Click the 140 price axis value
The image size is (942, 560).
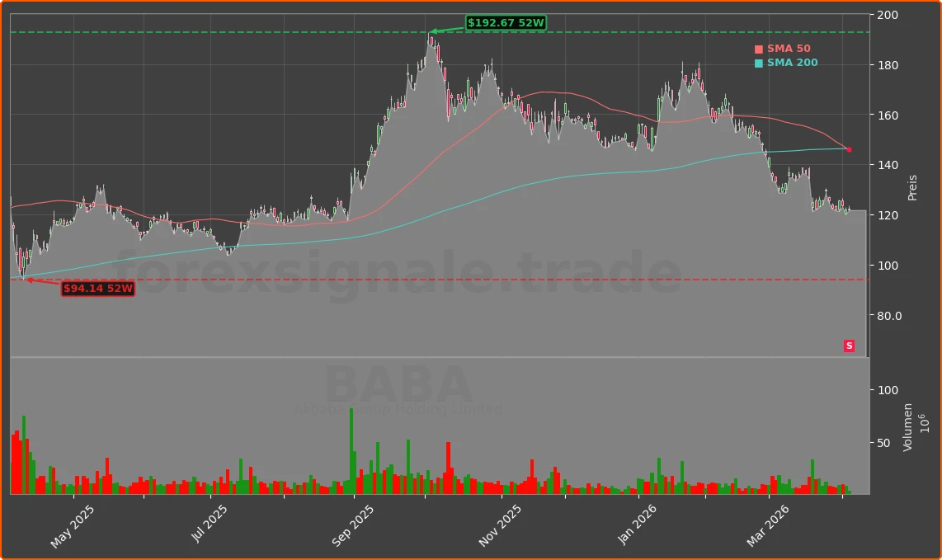coord(888,165)
